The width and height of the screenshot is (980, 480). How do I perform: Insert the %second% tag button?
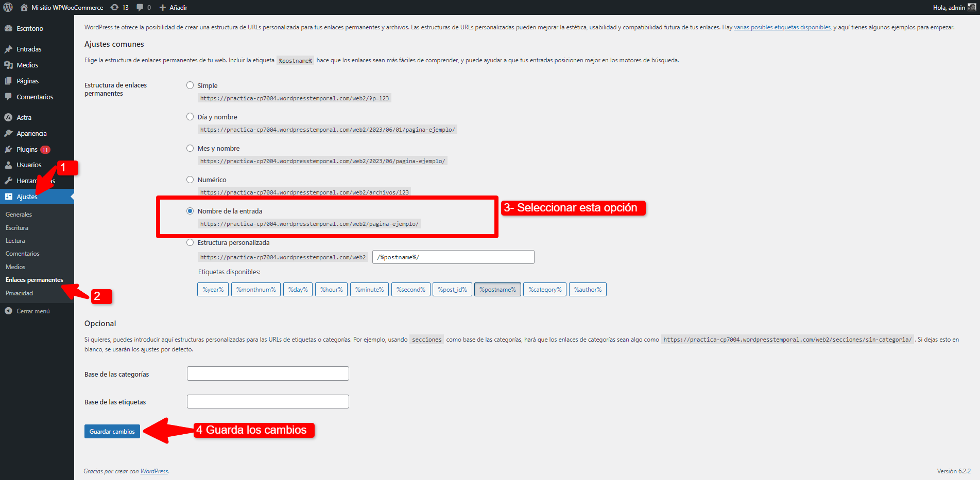pyautogui.click(x=411, y=290)
